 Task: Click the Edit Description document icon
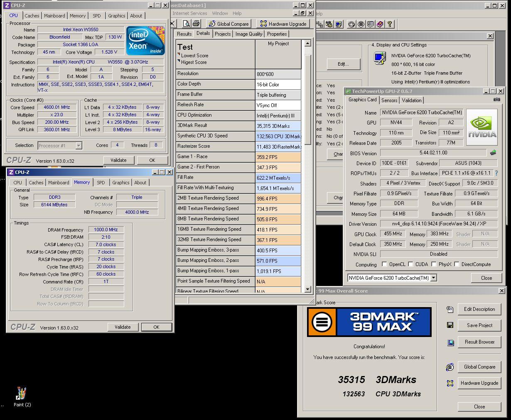[450, 309]
